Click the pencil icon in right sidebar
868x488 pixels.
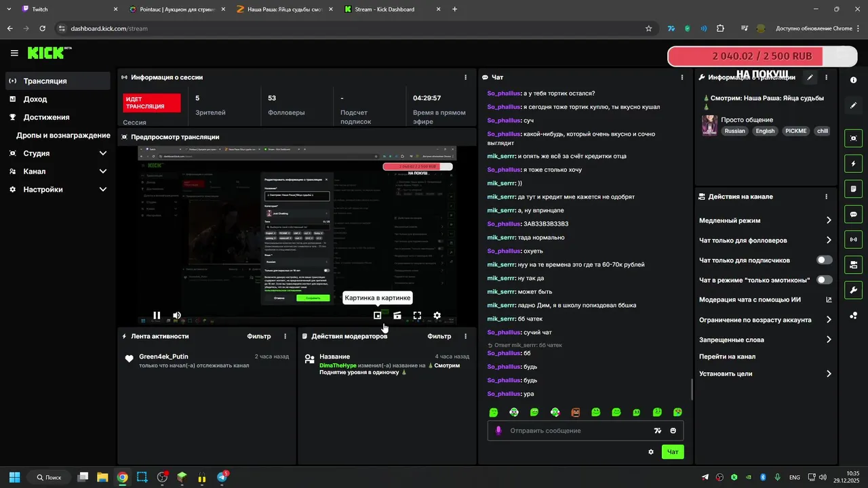(x=853, y=106)
